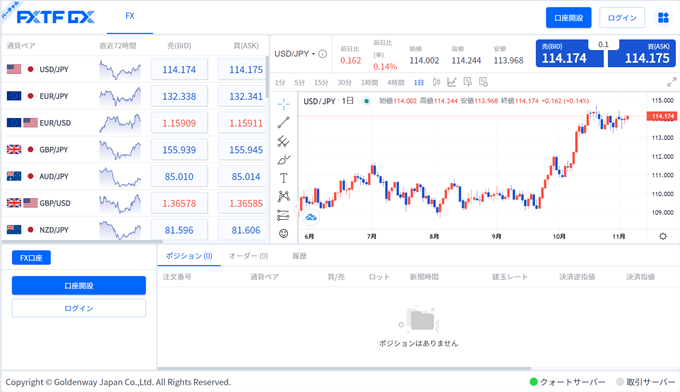680x392 pixels.
Task: Switch to the FX top tab
Action: [130, 16]
